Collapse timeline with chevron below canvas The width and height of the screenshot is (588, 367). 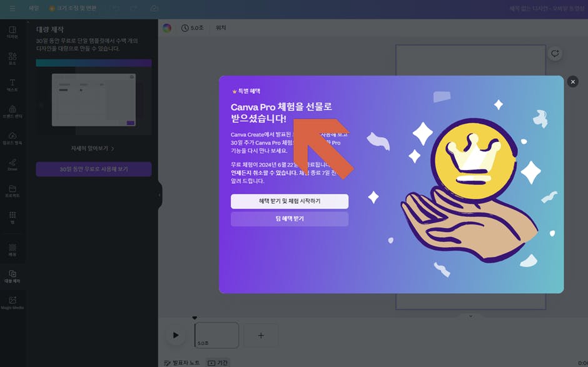click(x=470, y=316)
